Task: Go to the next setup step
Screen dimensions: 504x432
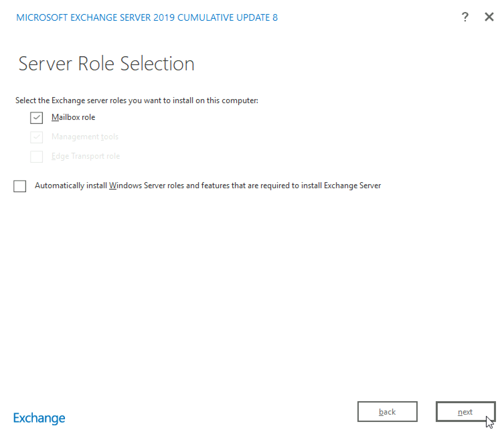Action: 466,412
